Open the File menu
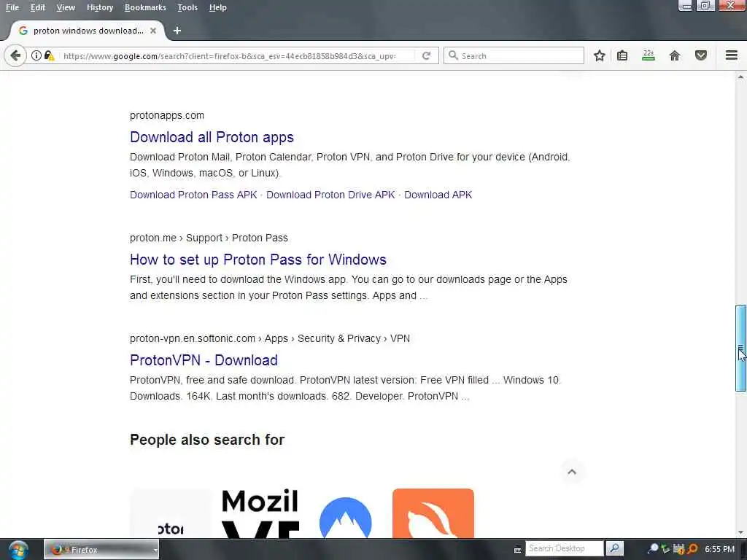 [12, 7]
